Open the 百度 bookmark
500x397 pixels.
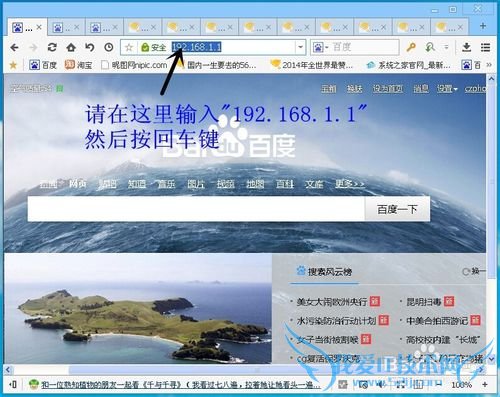[x=43, y=65]
